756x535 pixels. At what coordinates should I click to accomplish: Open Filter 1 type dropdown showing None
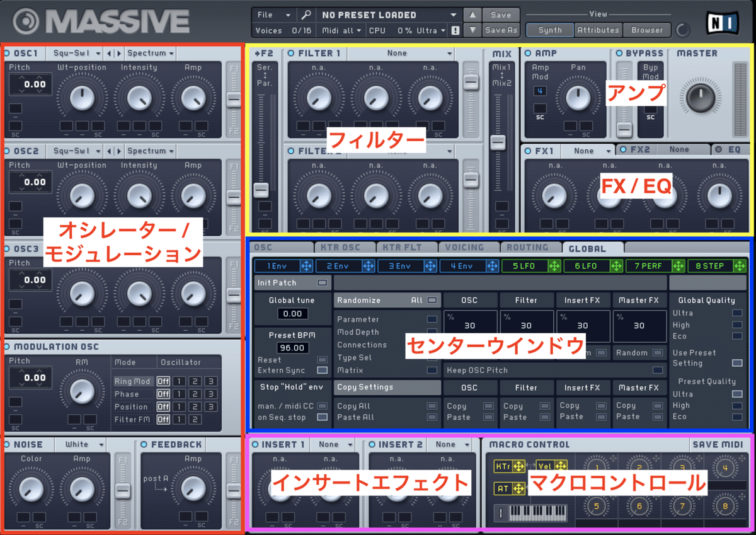[x=401, y=54]
